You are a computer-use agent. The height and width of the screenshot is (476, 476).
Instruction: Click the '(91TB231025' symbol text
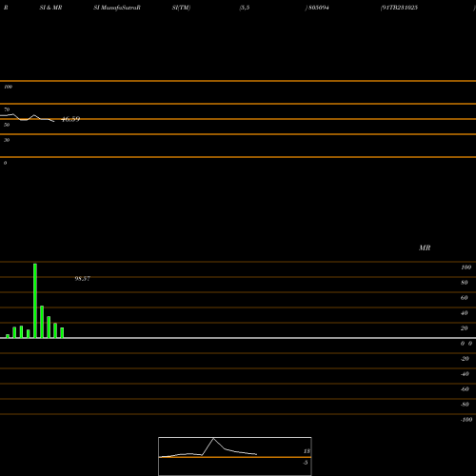pos(399,8)
